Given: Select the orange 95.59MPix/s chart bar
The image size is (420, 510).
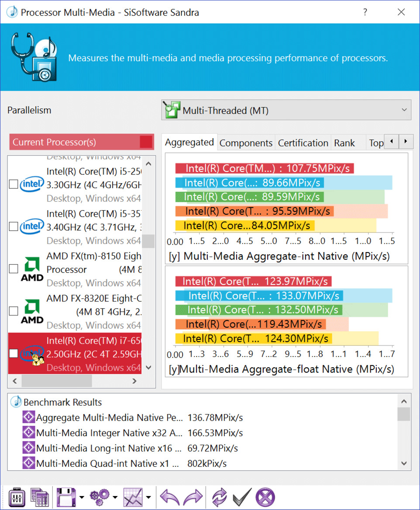Looking at the screenshot, I should click(255, 211).
